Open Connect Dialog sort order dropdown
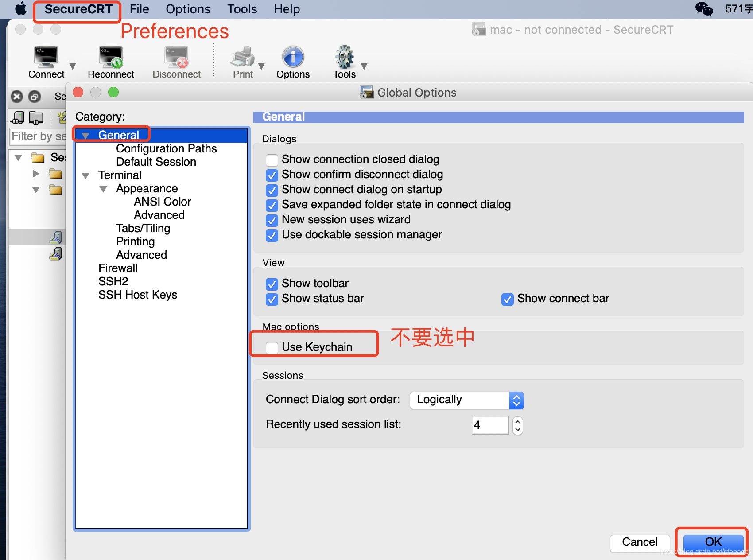The image size is (753, 560). tap(467, 400)
